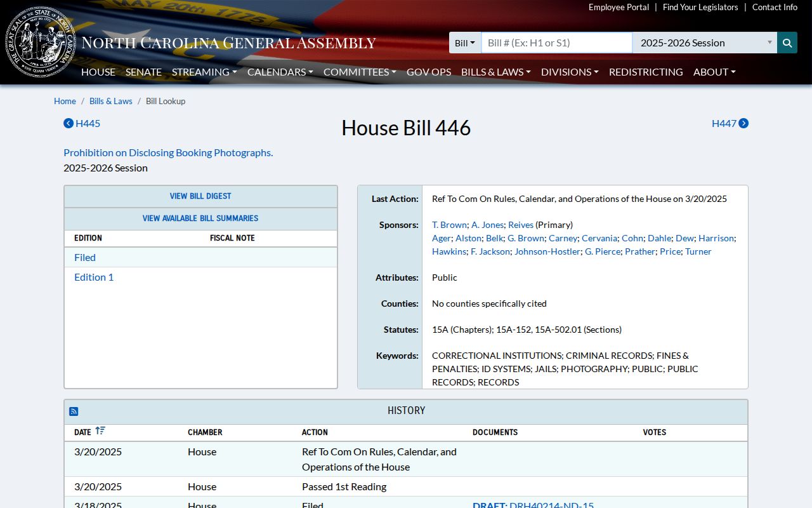Open the Bill search type dropdown
812x508 pixels.
(465, 43)
